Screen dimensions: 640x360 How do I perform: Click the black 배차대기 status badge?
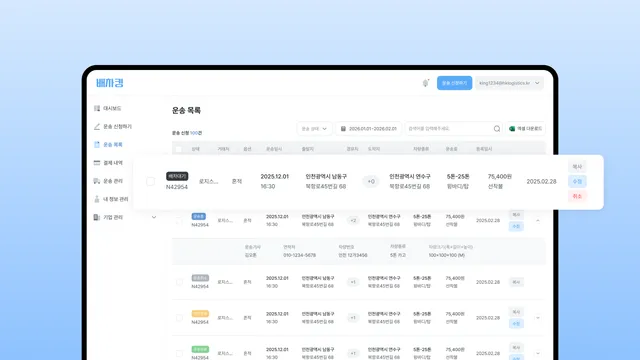pos(177,176)
